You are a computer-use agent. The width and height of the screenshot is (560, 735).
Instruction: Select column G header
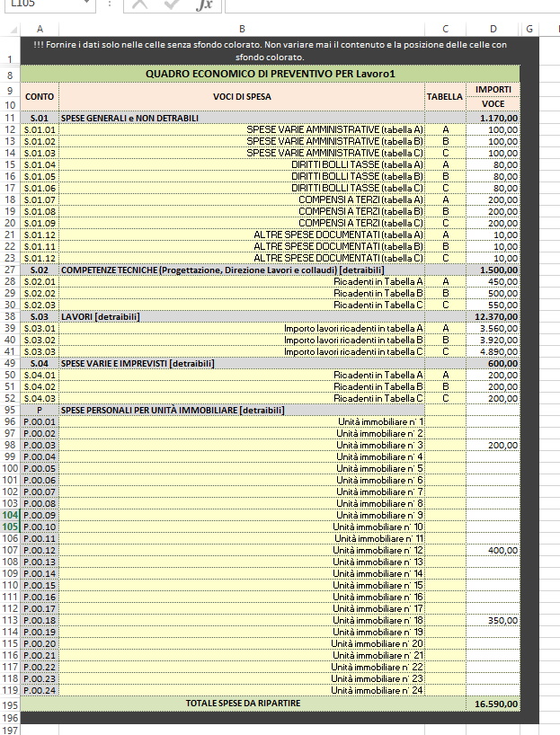tap(529, 29)
